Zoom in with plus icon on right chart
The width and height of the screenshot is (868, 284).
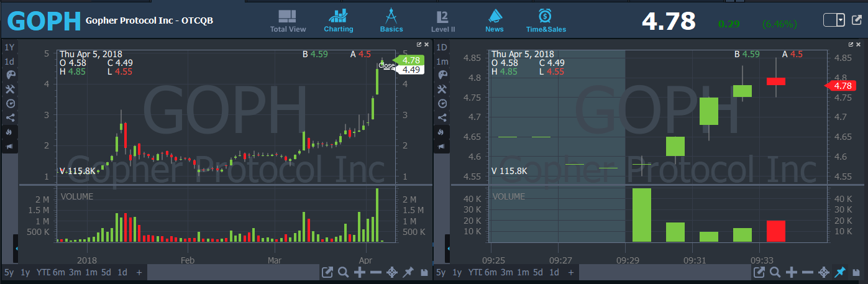tap(792, 272)
